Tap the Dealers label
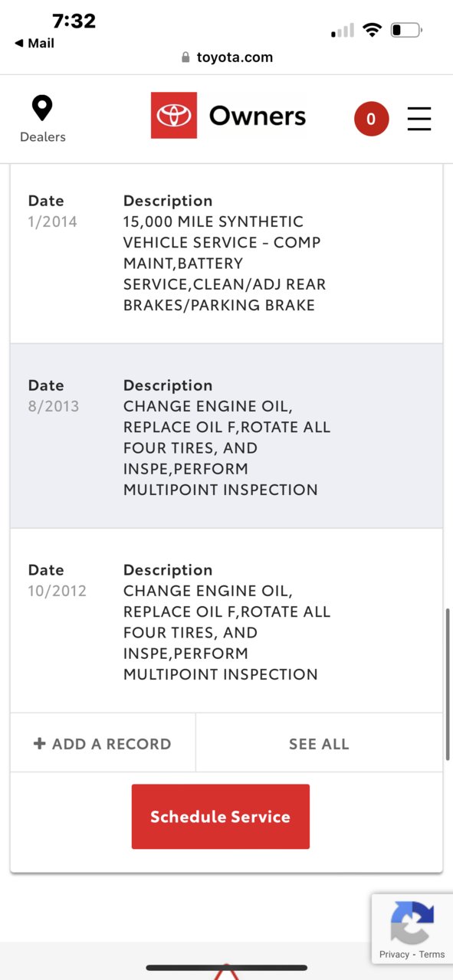 tap(43, 137)
